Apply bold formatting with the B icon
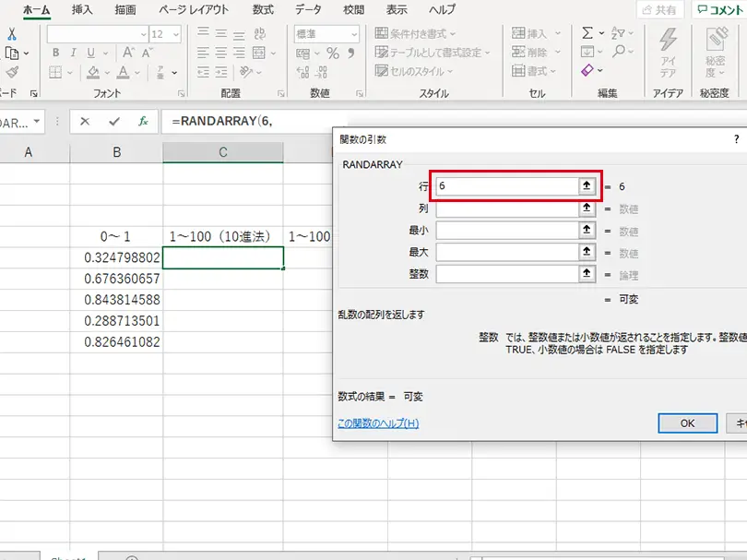This screenshot has height=560, width=747. pyautogui.click(x=56, y=52)
